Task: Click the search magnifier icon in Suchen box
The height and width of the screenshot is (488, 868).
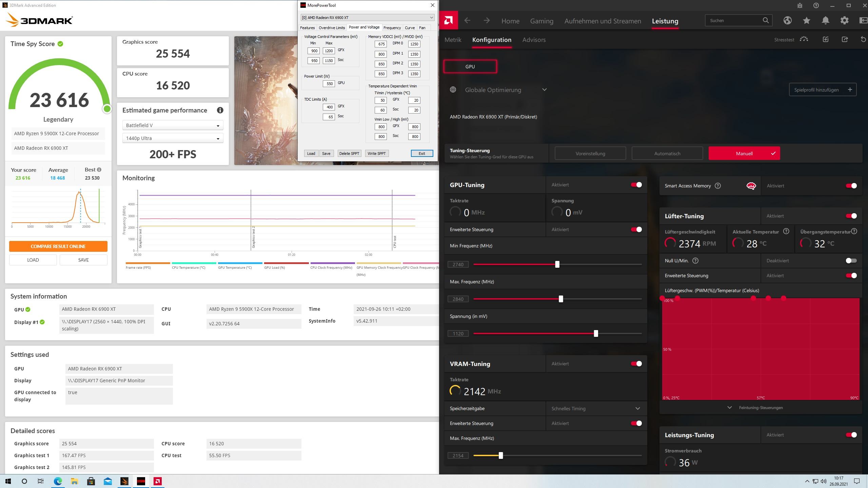Action: 766,20
